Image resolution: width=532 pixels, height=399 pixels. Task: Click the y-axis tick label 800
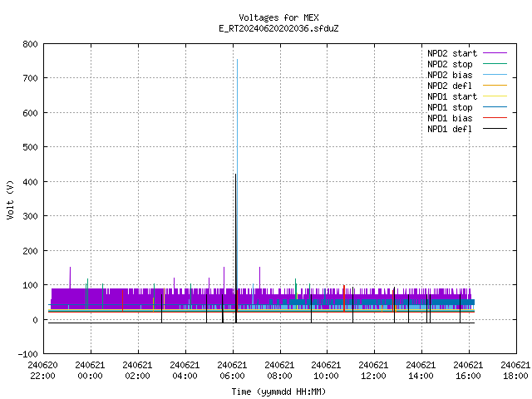click(30, 44)
